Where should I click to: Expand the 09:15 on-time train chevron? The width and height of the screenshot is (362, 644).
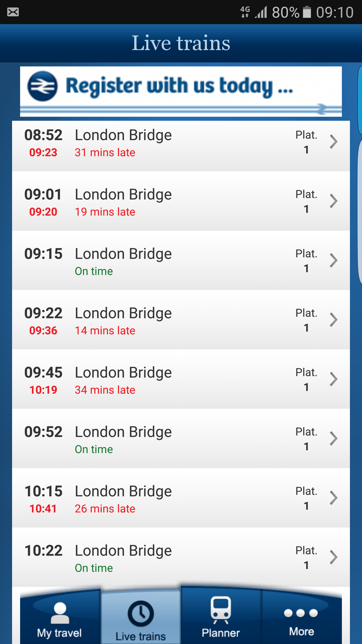point(333,261)
